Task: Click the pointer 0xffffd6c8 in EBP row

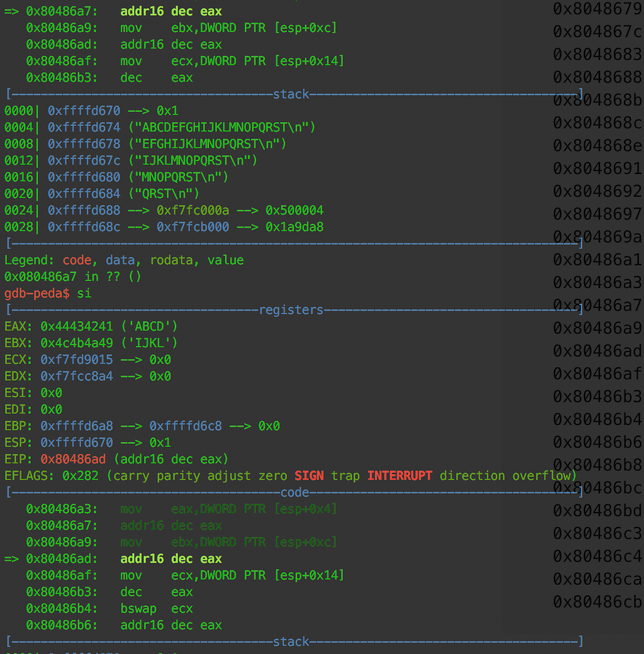Action: pyautogui.click(x=186, y=426)
